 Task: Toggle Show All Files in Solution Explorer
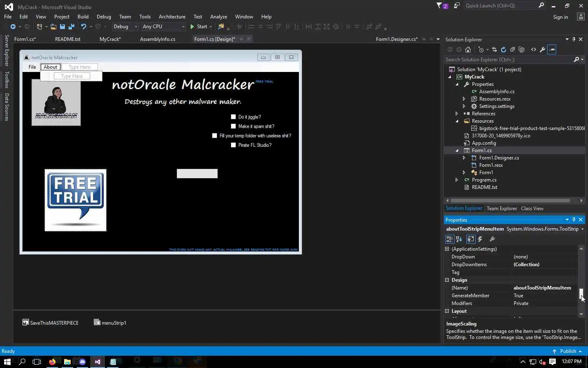tap(521, 49)
